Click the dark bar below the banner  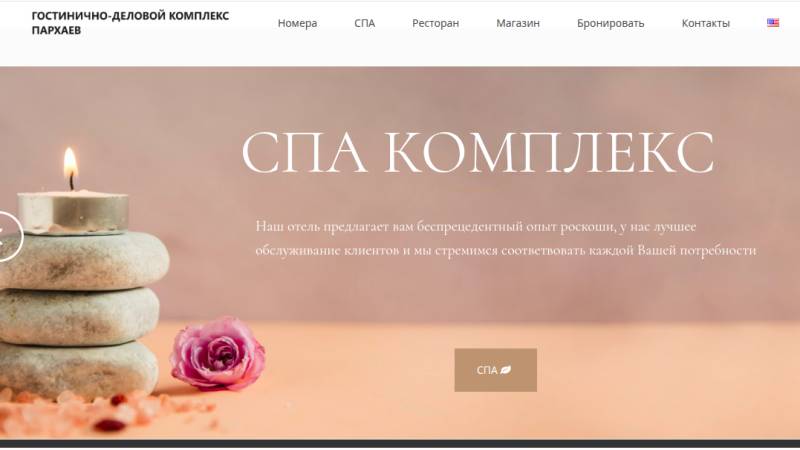(400, 444)
